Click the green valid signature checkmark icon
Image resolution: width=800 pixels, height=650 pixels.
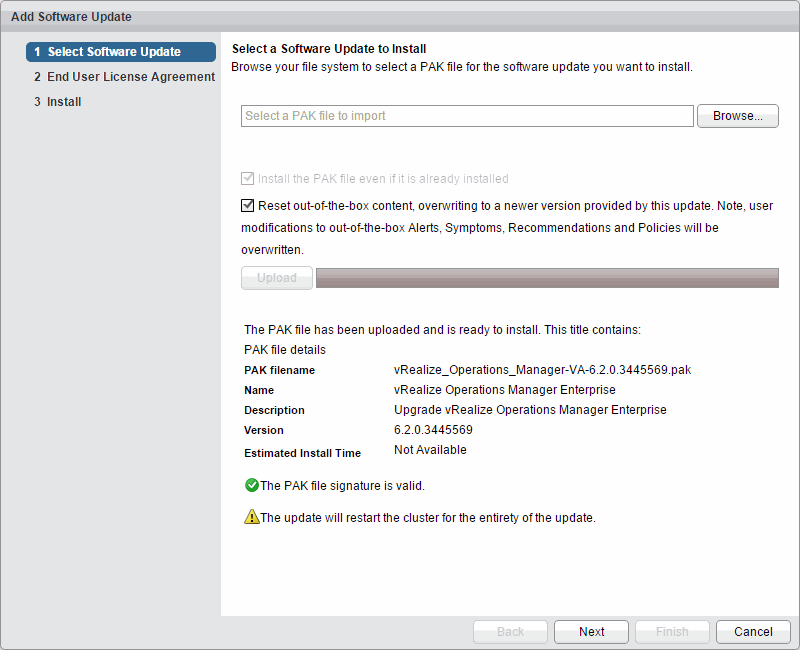click(x=251, y=486)
